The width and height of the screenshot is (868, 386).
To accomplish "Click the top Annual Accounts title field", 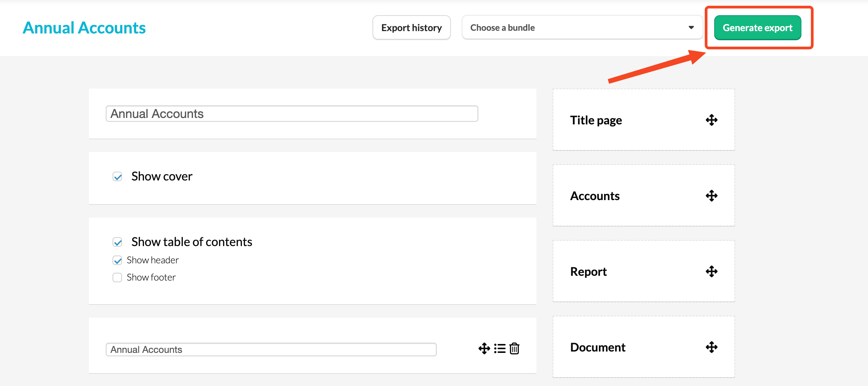I will pyautogui.click(x=291, y=114).
